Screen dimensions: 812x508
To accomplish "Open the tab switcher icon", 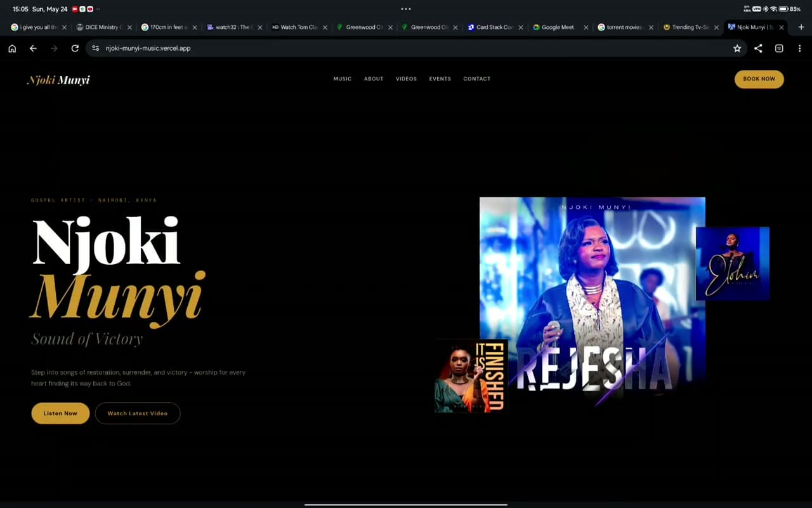I will (779, 48).
